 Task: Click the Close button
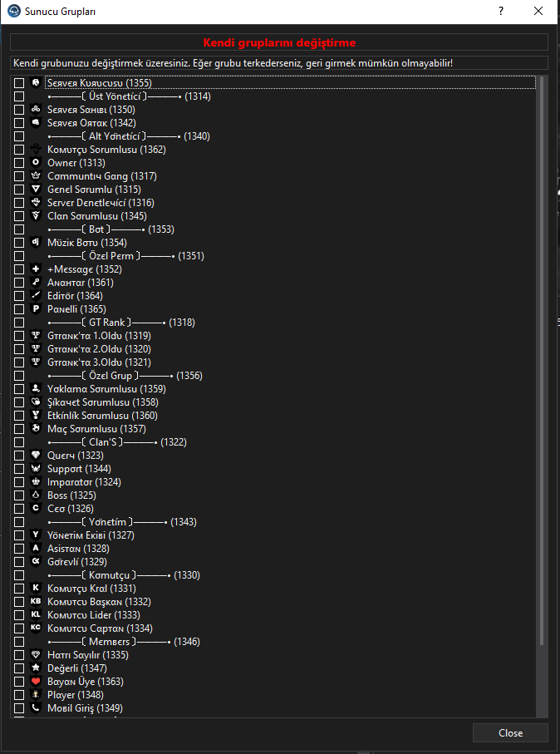click(510, 733)
